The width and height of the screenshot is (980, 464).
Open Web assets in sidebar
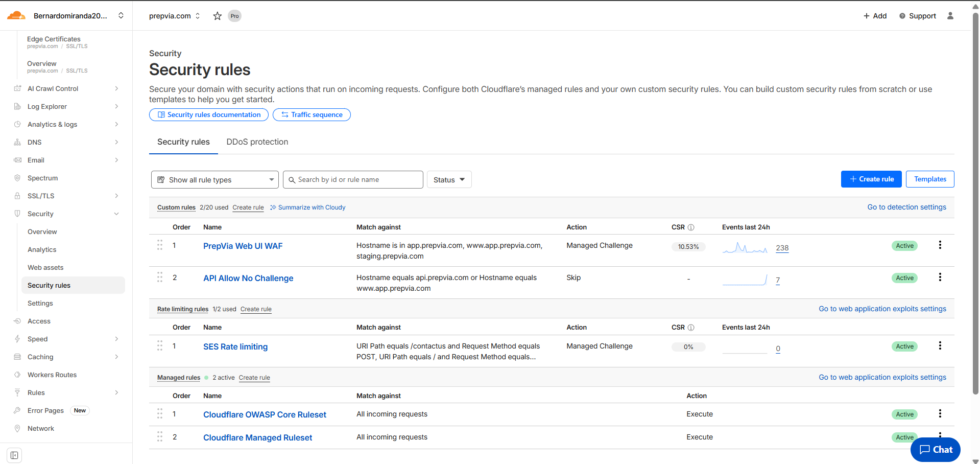45,267
